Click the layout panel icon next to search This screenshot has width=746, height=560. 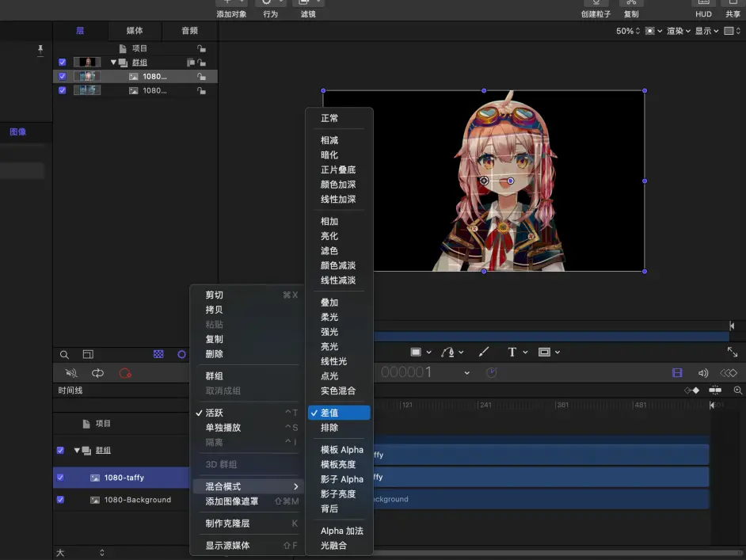coord(88,355)
